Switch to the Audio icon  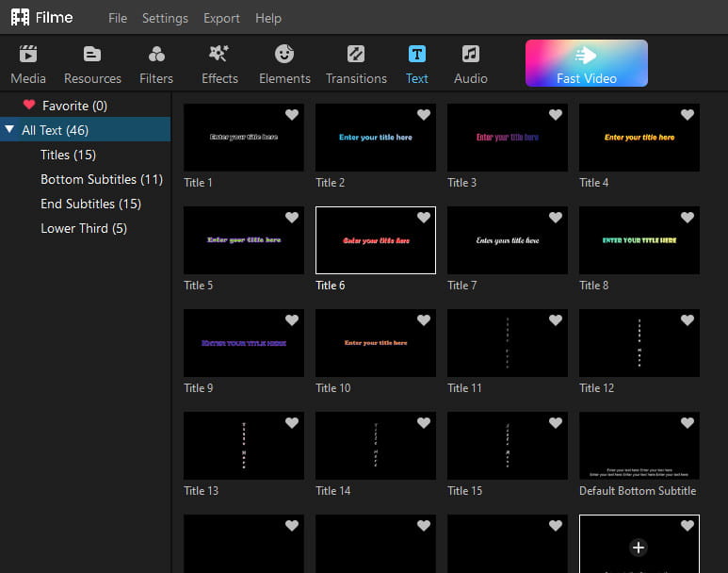(x=470, y=55)
